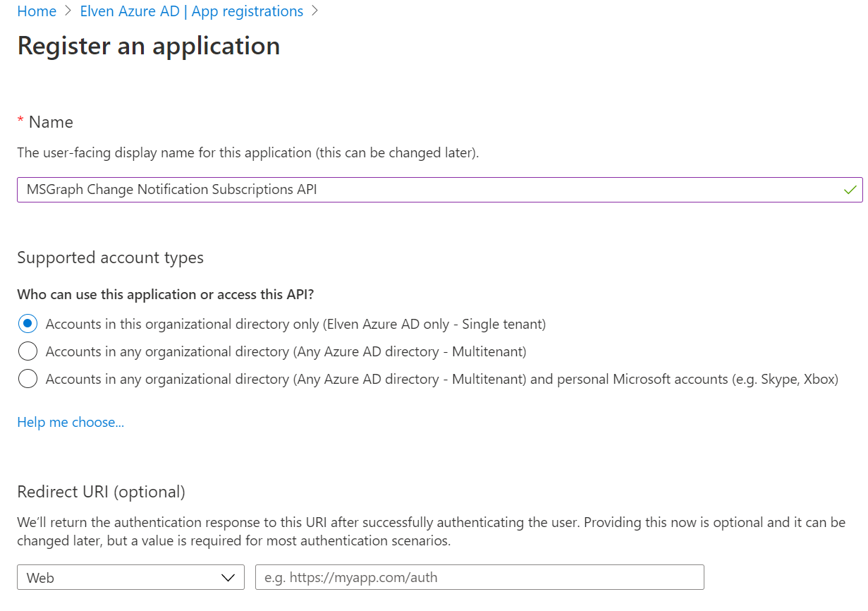This screenshot has height=611, width=868.
Task: Click the Register an application heading
Action: (x=149, y=46)
